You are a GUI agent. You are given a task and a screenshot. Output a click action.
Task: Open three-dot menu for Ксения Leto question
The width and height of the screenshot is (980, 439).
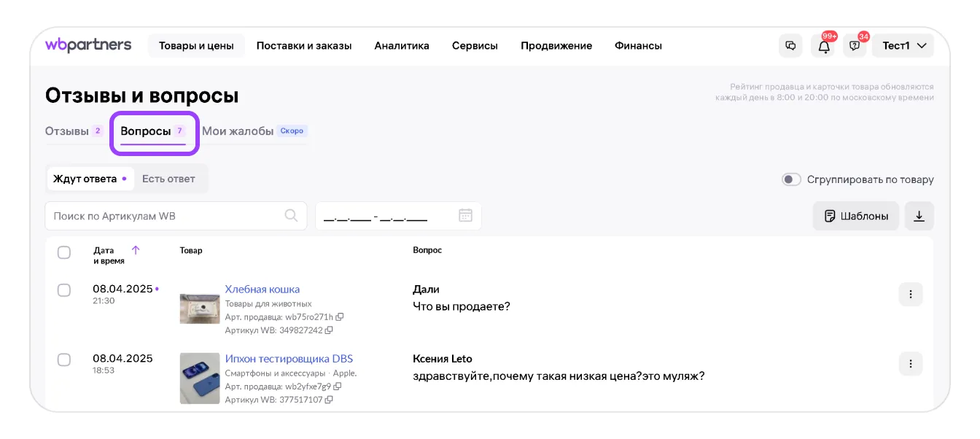click(911, 363)
